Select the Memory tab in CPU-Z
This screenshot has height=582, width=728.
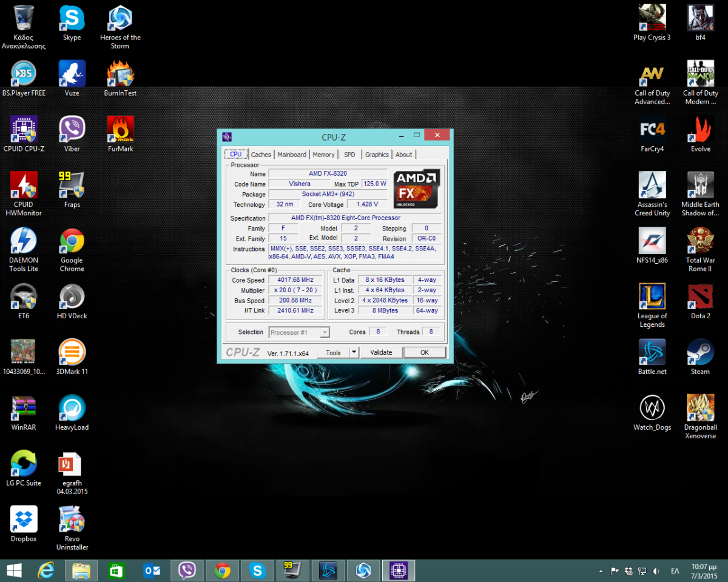(x=323, y=155)
